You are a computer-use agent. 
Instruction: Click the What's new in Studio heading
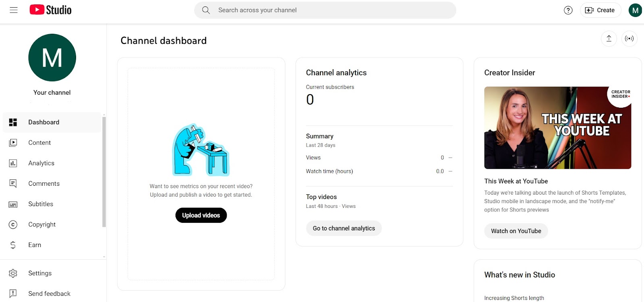click(x=520, y=275)
